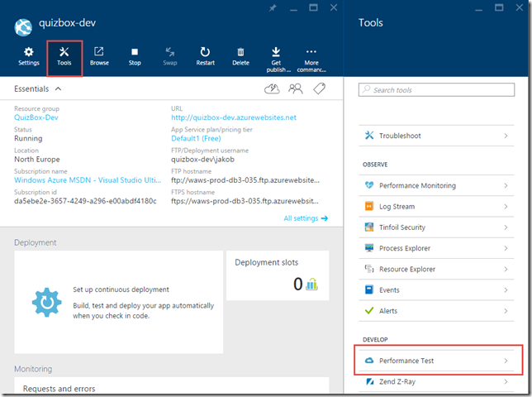Click the FTPS hostname value
532x397 pixels.
pos(245,201)
